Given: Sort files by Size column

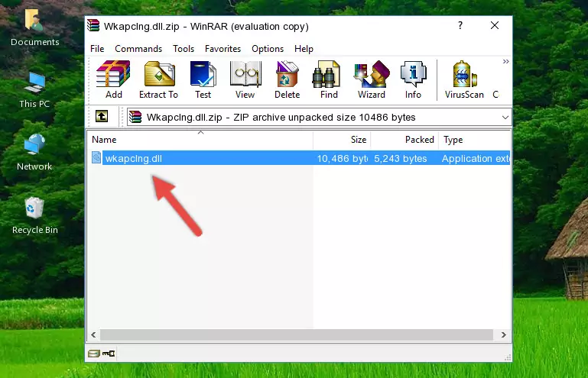Looking at the screenshot, I should tap(342, 140).
